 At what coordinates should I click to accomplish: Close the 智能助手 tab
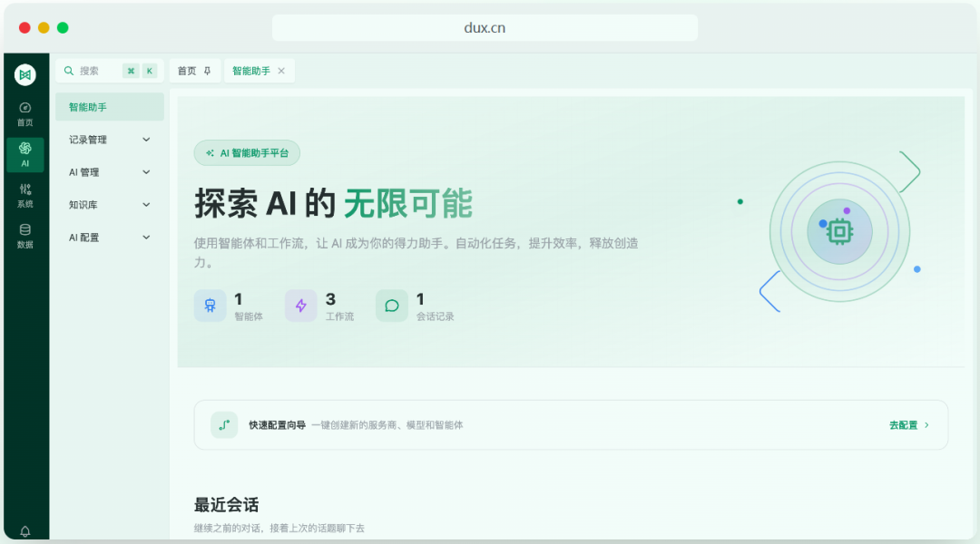281,70
